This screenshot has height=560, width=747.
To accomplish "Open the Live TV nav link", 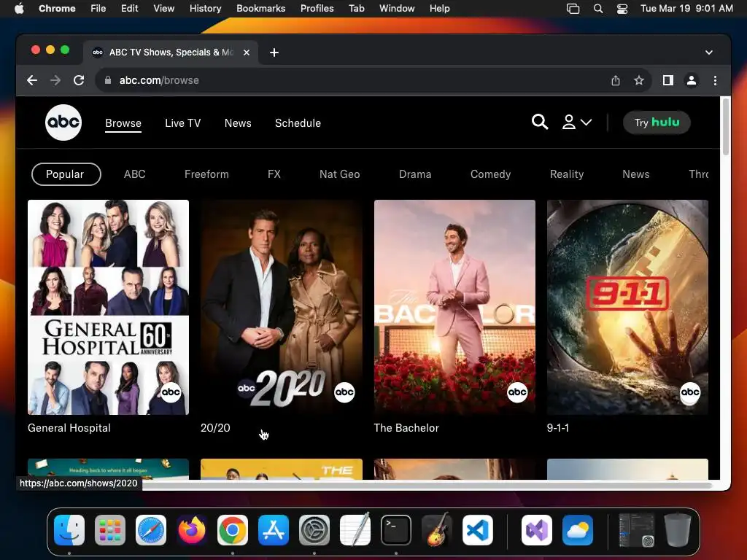I will pos(182,122).
